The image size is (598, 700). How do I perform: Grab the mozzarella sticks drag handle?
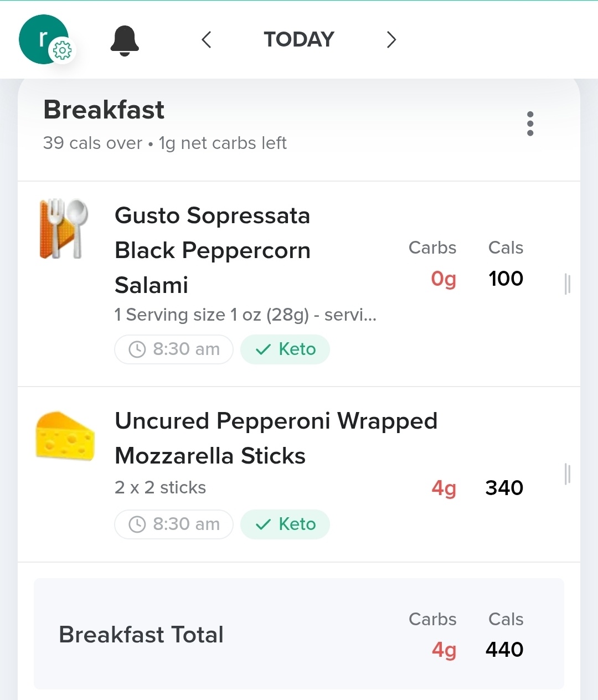pos(567,474)
